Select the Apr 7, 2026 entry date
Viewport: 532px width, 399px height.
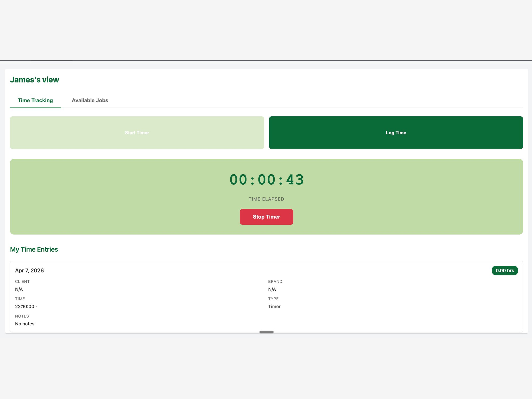29,270
